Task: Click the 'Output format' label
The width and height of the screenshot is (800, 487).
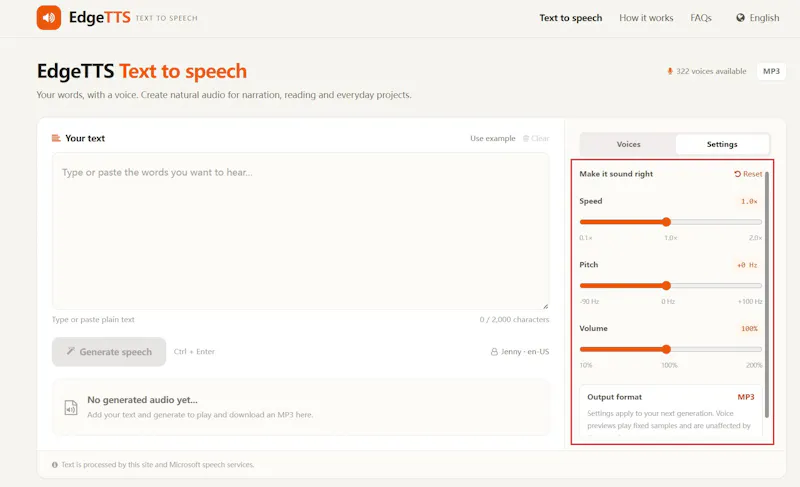Action: click(614, 397)
